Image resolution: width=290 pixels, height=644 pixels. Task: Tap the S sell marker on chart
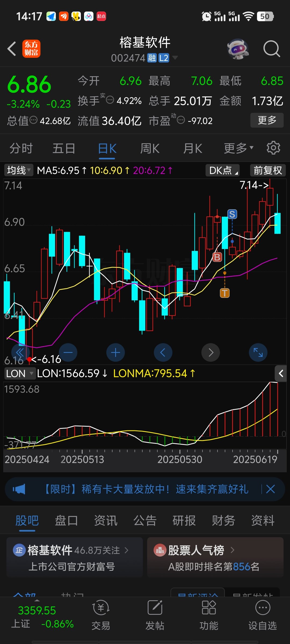[x=232, y=214]
